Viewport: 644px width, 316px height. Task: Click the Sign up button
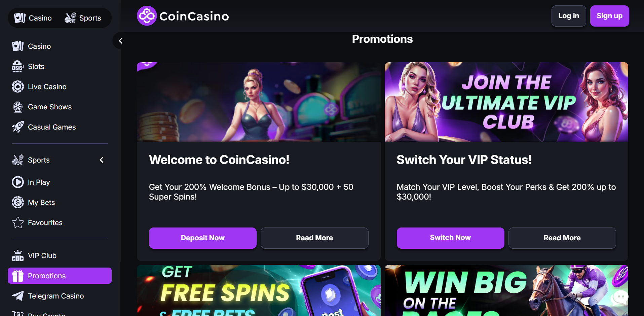coord(609,16)
